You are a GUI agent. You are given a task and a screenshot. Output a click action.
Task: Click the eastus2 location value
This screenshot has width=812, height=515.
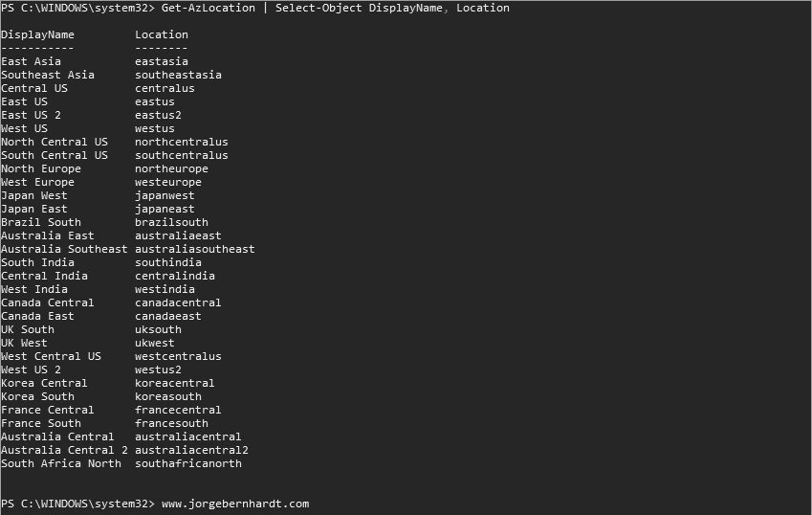coord(158,115)
